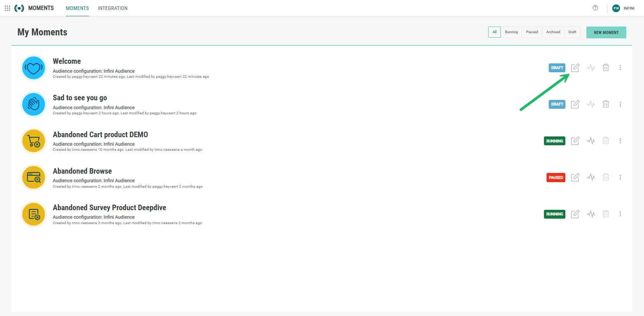Expand more options for Abandoned Browse
The height and width of the screenshot is (316, 644).
click(x=620, y=177)
